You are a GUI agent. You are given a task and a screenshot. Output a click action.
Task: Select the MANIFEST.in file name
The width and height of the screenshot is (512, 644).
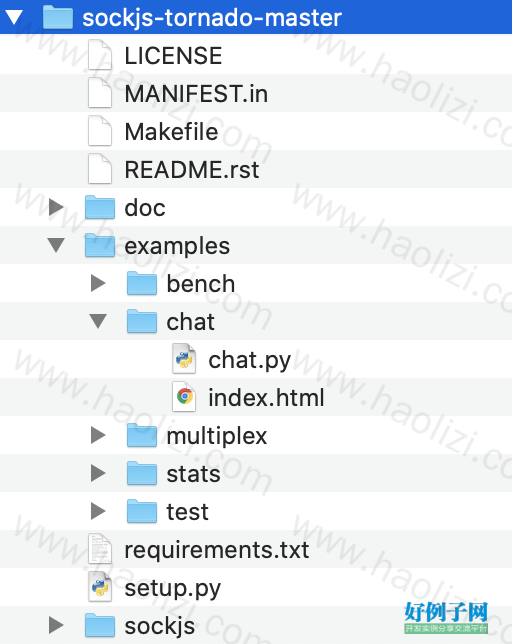pos(196,93)
